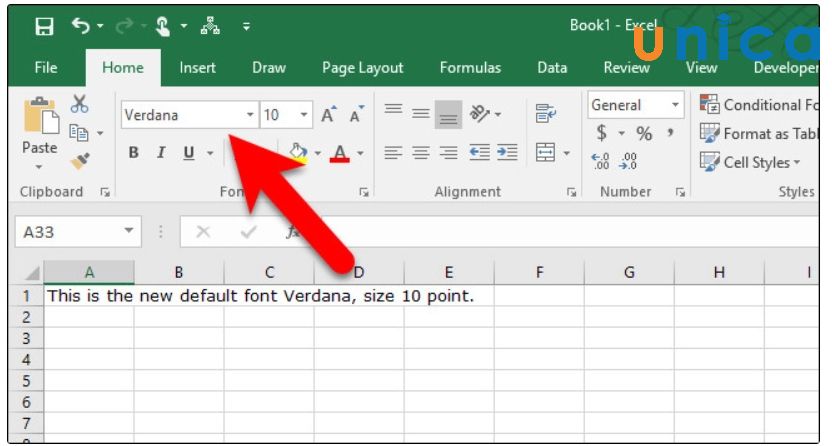Image resolution: width=832 pixels, height=446 pixels.
Task: Toggle Bottom Align vertical alignment
Action: [448, 114]
